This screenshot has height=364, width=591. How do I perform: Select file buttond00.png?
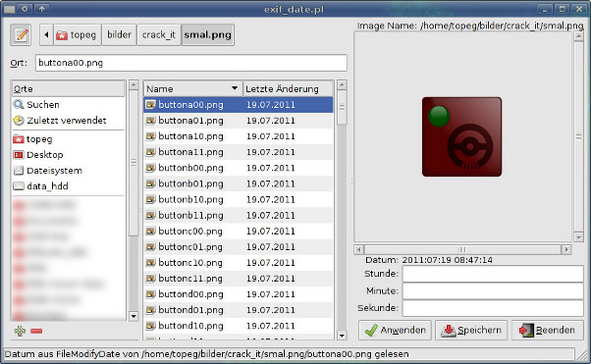click(x=239, y=294)
